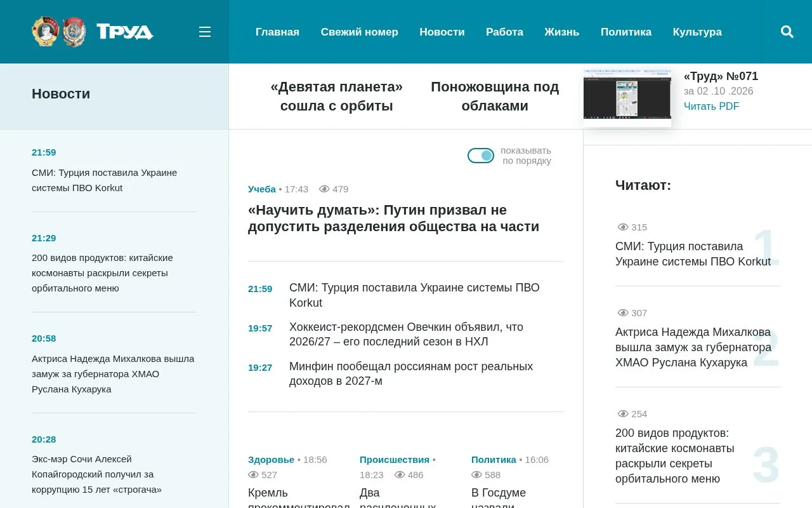Click the Труд logo
812x508 pixels.
(125, 32)
